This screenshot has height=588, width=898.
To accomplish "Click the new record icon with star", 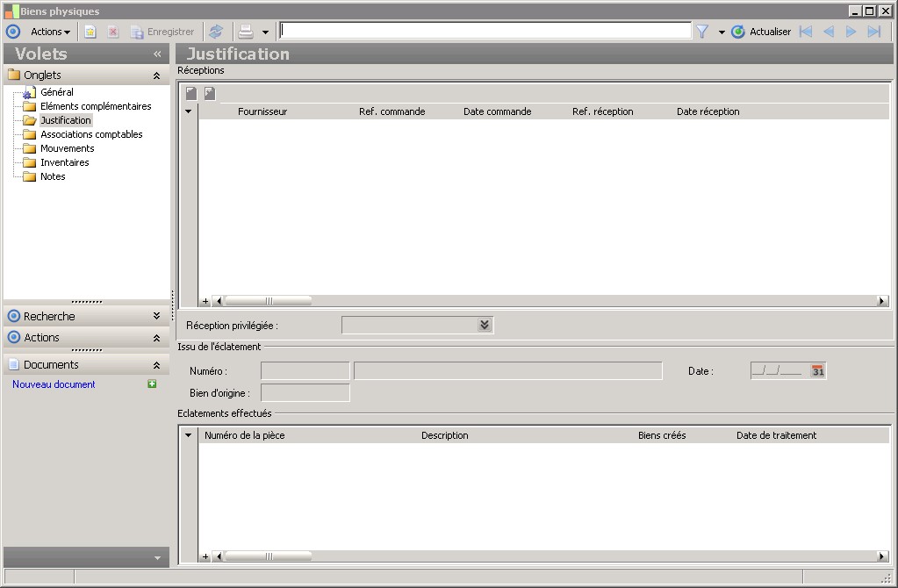I will pos(90,32).
